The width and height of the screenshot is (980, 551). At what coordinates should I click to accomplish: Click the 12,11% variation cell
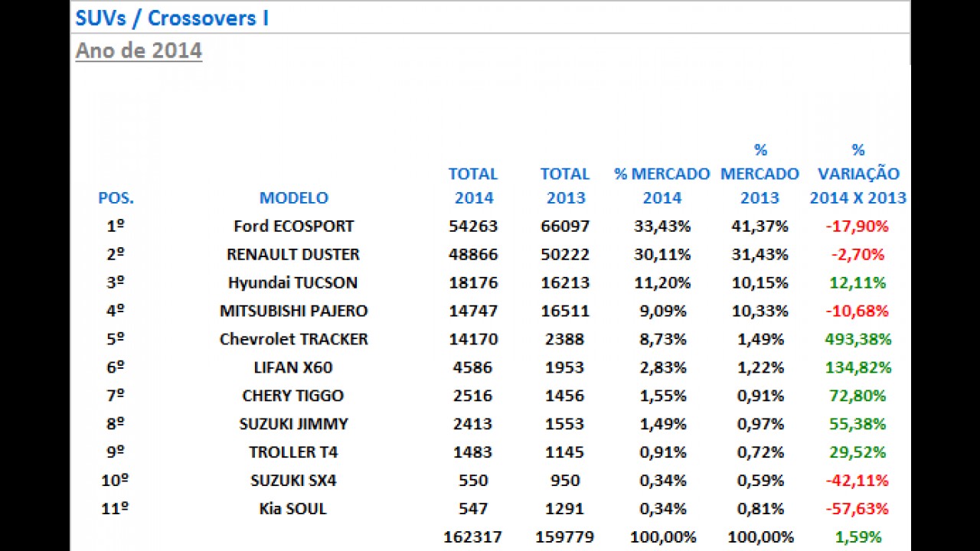857,283
